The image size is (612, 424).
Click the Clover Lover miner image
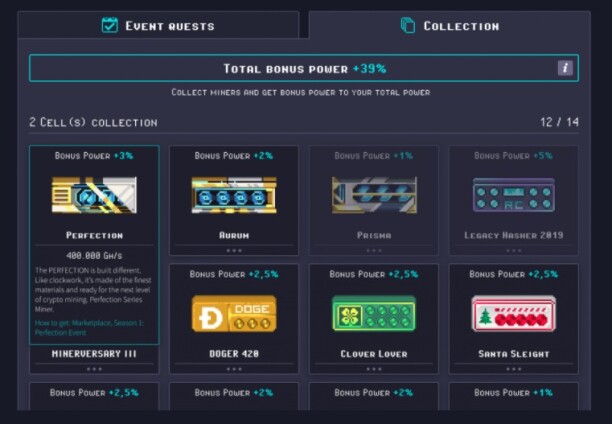tap(374, 314)
